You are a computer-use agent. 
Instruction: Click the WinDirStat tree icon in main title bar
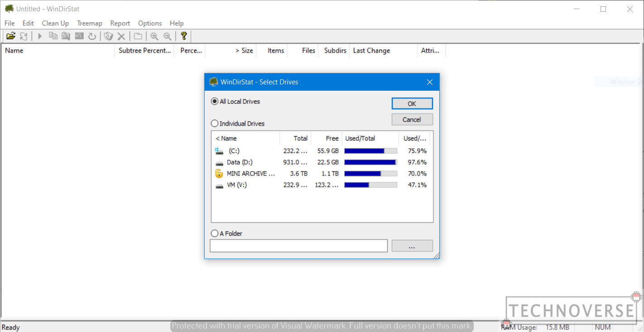[x=10, y=9]
